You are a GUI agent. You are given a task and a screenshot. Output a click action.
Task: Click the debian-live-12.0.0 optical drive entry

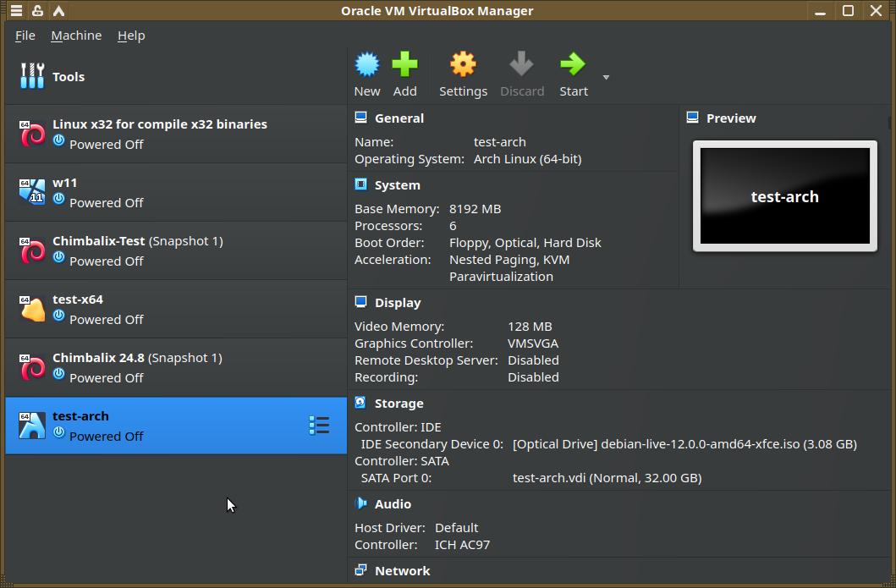click(684, 444)
